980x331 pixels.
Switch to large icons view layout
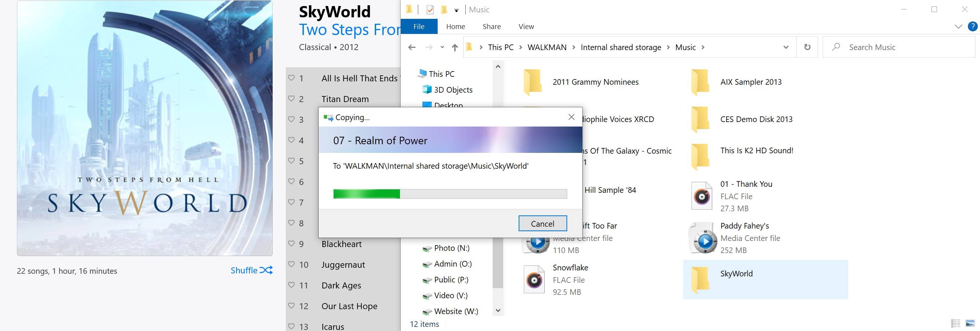click(970, 323)
